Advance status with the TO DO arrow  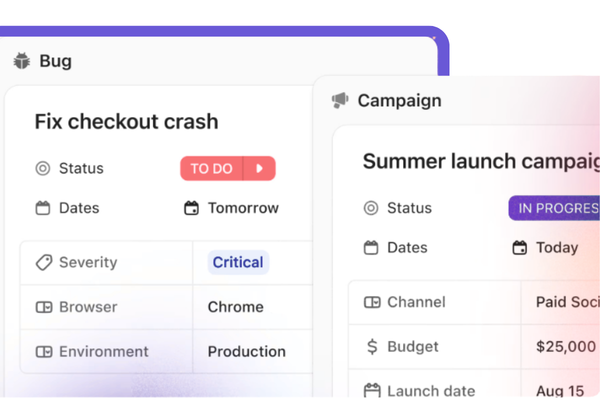[x=259, y=168]
